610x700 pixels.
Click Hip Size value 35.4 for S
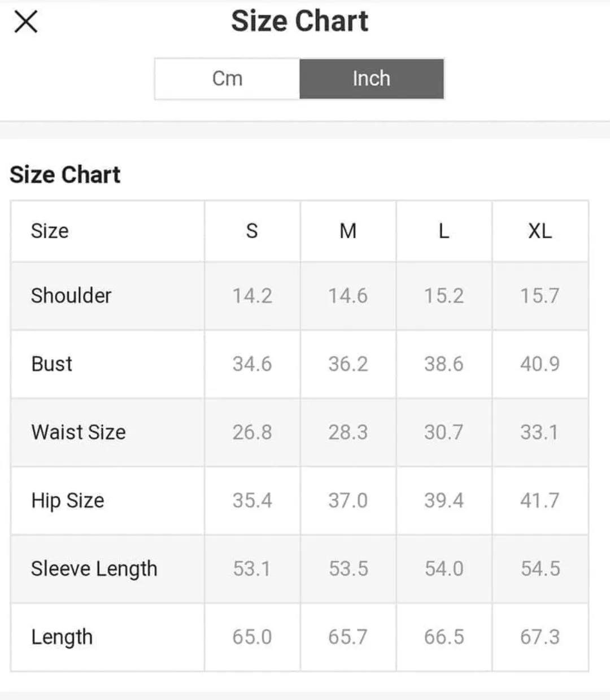(252, 501)
